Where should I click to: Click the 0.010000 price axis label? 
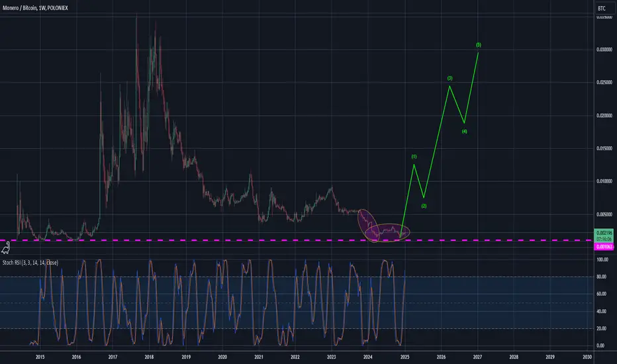click(x=604, y=181)
